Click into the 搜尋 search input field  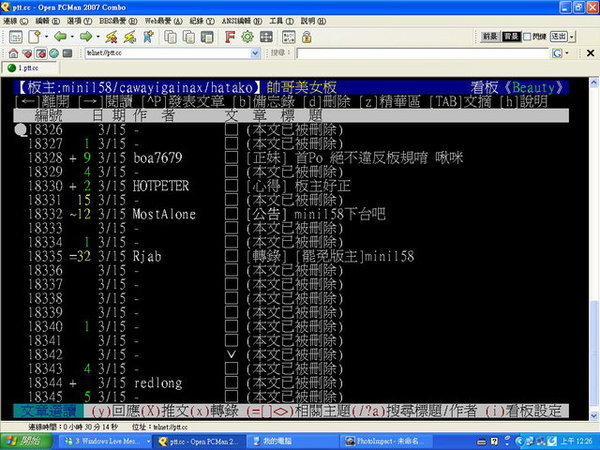point(423,53)
